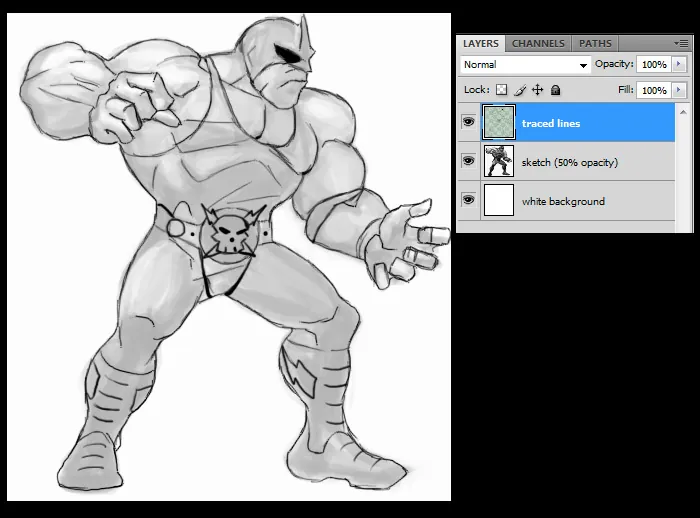Toggle lock image pixels brush icon
This screenshot has width=700, height=518.
(520, 90)
